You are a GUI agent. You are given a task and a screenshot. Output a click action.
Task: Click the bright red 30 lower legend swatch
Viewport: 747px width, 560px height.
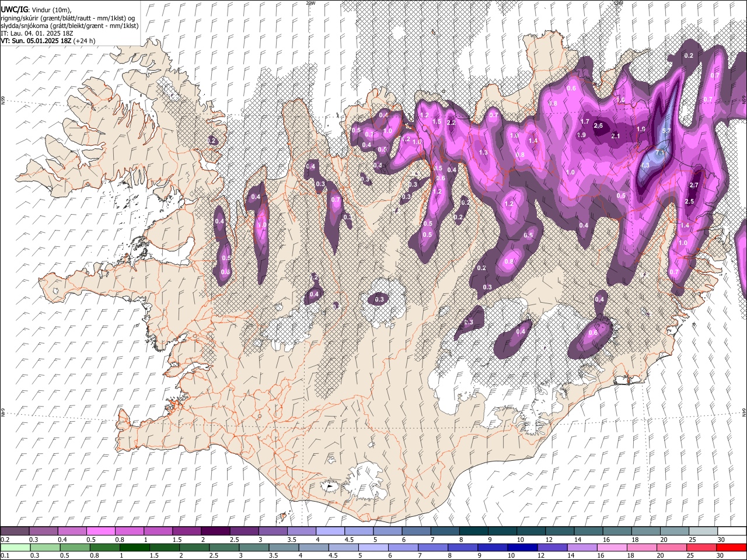pyautogui.click(x=731, y=548)
